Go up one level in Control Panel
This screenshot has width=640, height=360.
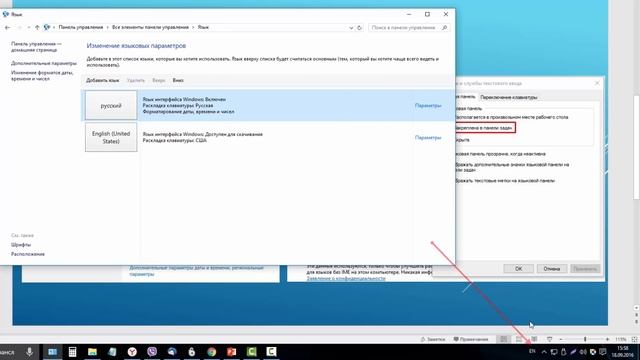pos(37,27)
